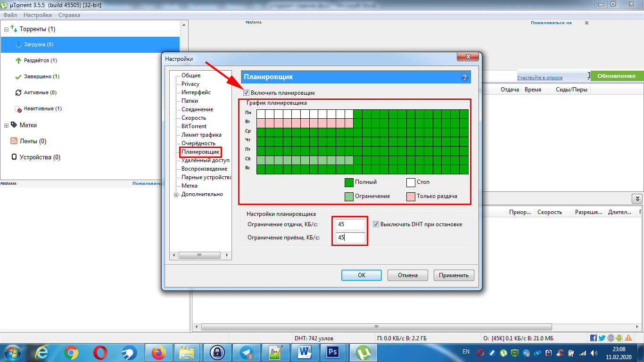Open the padlock application taskbar icon
This screenshot has height=362, width=644.
(x=217, y=353)
